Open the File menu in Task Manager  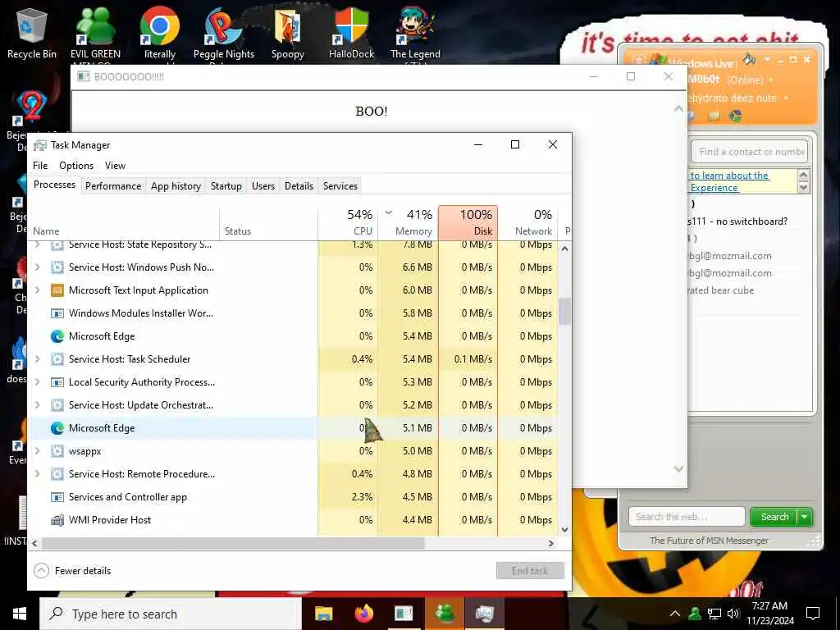pyautogui.click(x=40, y=166)
